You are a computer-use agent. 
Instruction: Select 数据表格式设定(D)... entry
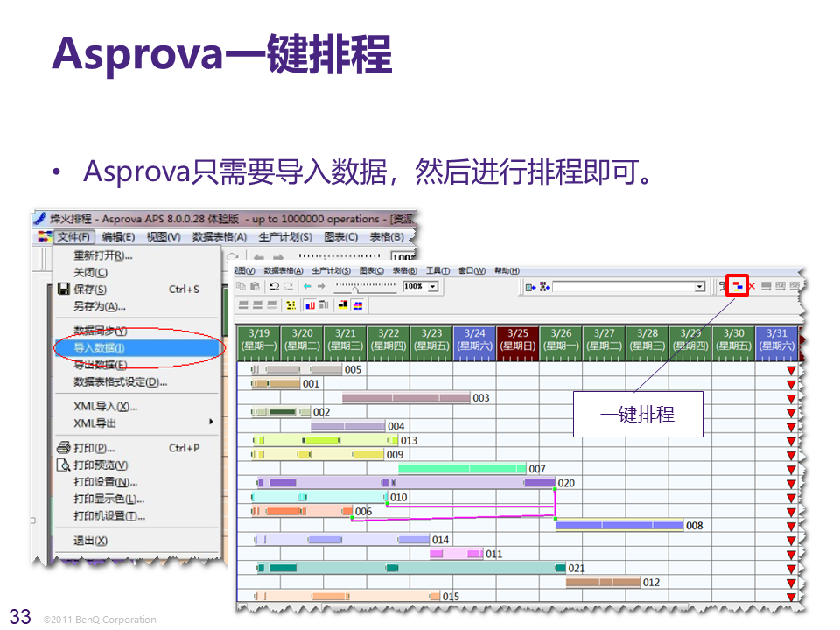pos(121,382)
